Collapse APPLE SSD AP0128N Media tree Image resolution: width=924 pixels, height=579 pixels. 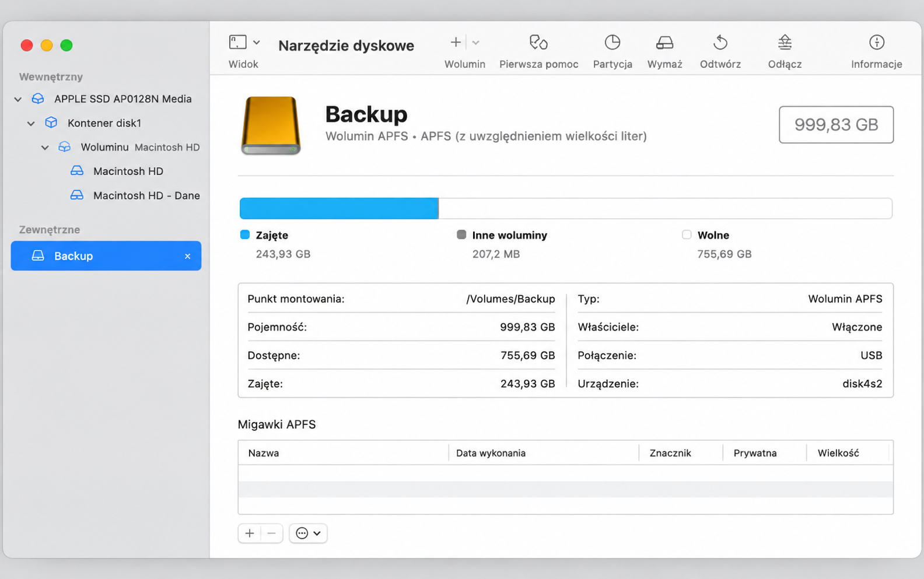click(x=18, y=99)
